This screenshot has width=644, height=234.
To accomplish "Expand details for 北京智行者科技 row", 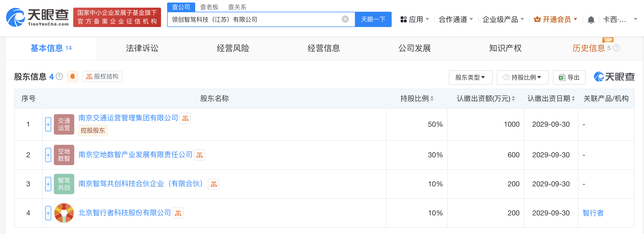I will [48, 213].
